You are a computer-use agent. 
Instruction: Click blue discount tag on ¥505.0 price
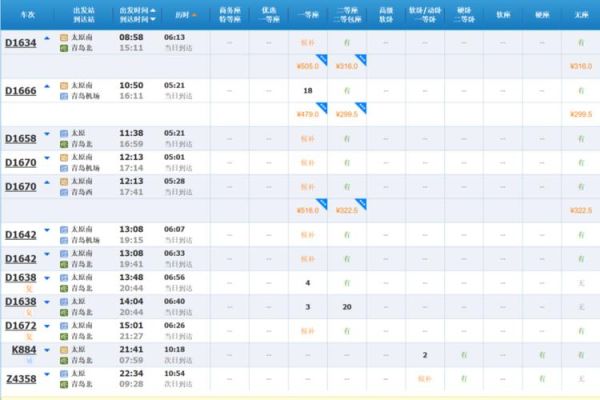[322, 59]
